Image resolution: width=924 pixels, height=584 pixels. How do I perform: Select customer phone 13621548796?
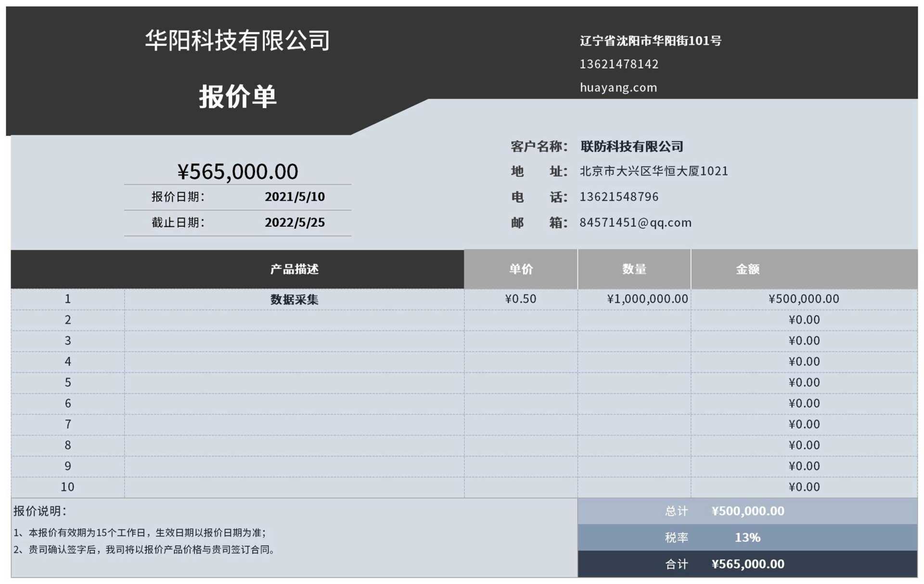(x=619, y=197)
